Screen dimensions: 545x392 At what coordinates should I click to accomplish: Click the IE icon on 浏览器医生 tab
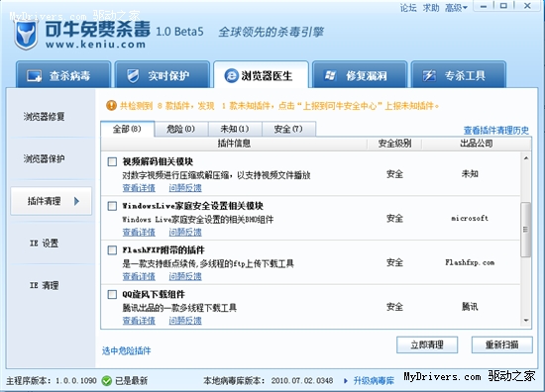tap(231, 75)
